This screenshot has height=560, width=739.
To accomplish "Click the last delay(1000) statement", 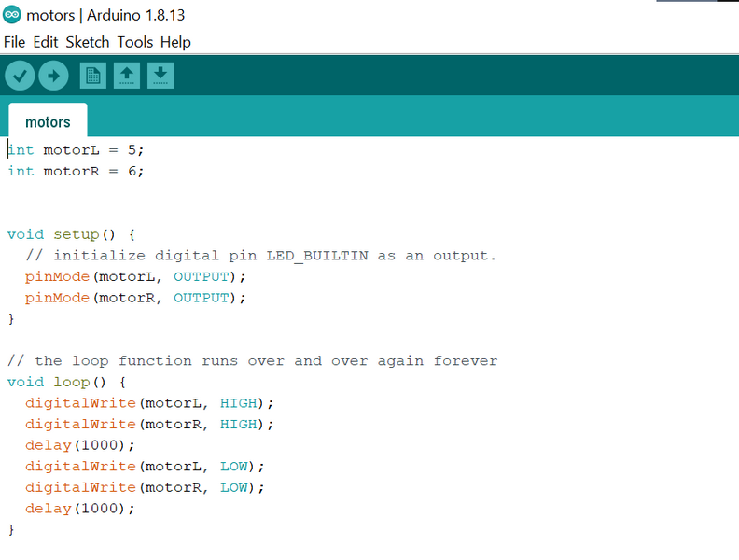I will click(80, 509).
